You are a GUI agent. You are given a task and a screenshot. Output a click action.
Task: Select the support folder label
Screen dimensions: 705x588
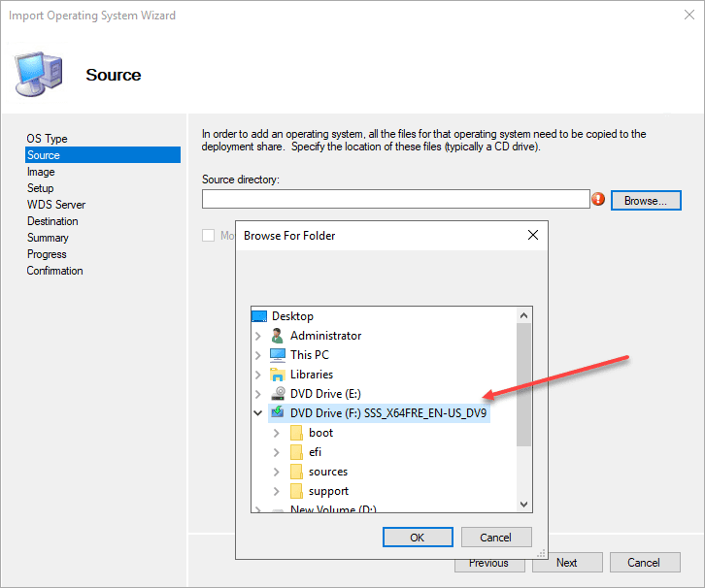point(328,491)
